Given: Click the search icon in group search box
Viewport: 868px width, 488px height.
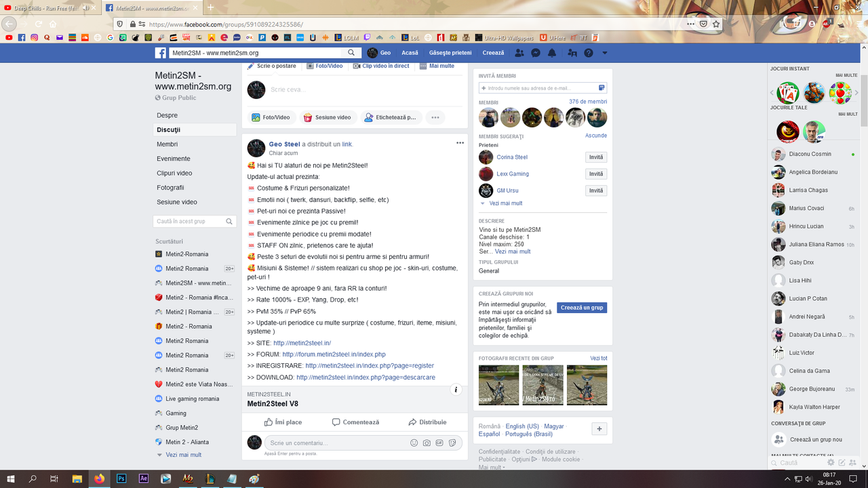Looking at the screenshot, I should (x=230, y=221).
